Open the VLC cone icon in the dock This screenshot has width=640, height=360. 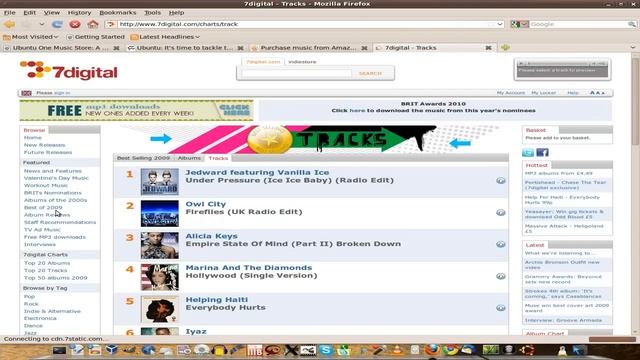pos(396,350)
